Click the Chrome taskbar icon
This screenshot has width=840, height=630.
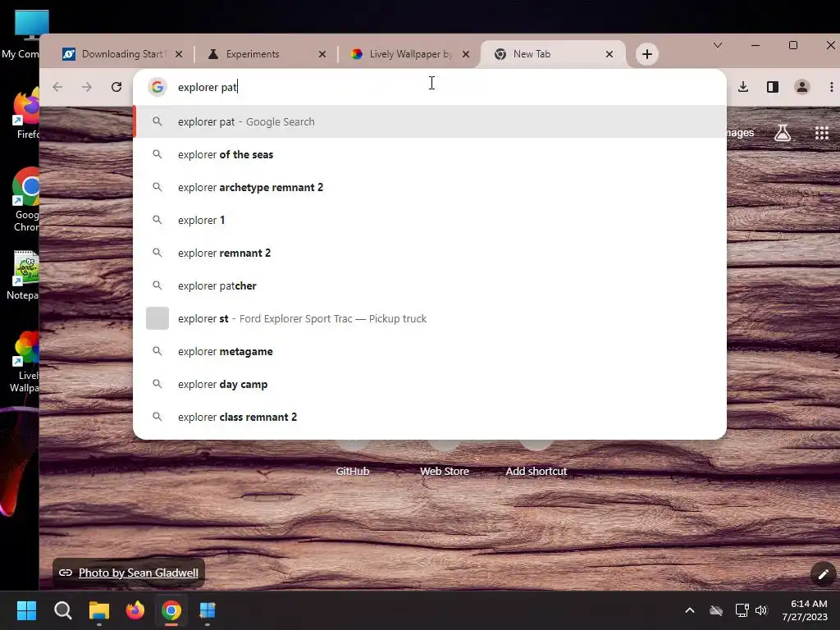coord(171,610)
